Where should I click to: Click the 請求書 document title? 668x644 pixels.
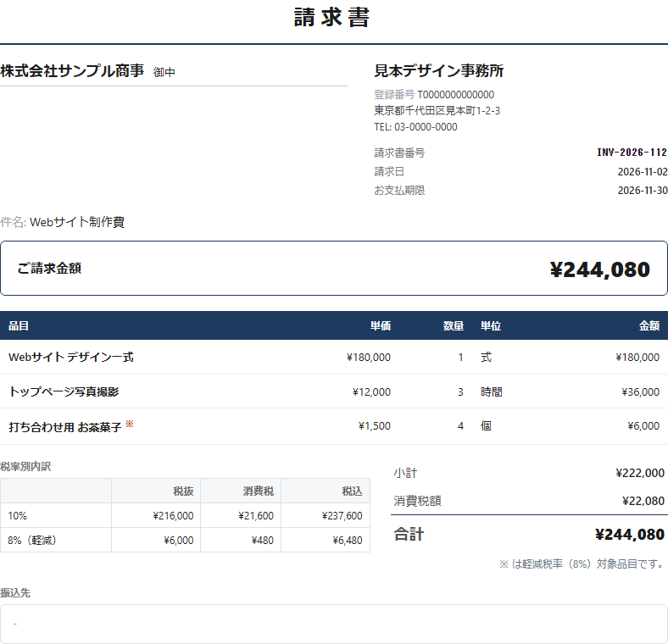(331, 18)
